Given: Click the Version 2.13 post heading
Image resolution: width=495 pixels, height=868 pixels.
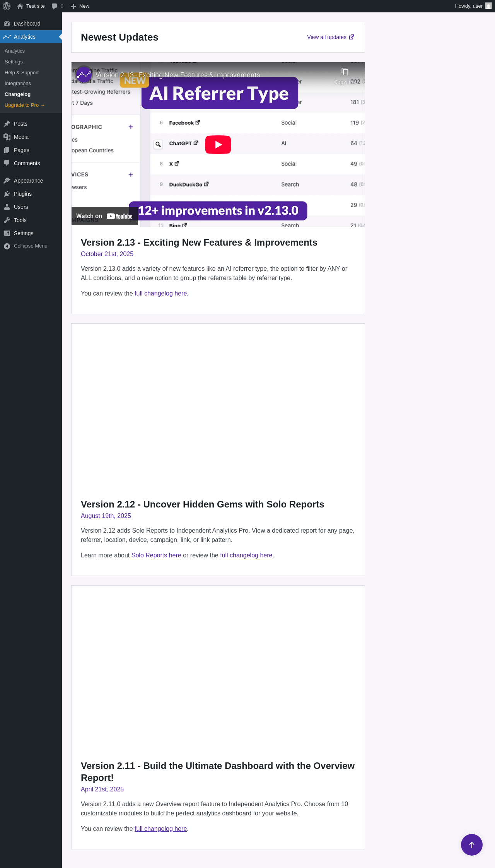Looking at the screenshot, I should pos(199,243).
